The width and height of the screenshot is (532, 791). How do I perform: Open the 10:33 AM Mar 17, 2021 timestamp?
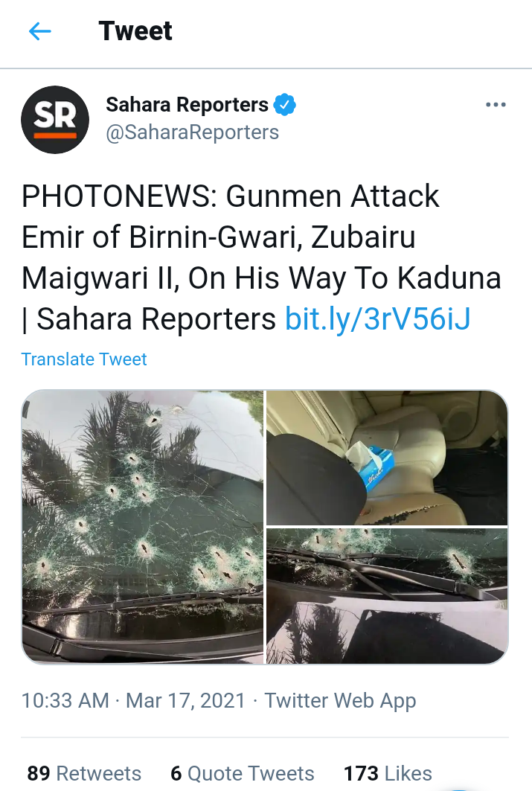133,701
